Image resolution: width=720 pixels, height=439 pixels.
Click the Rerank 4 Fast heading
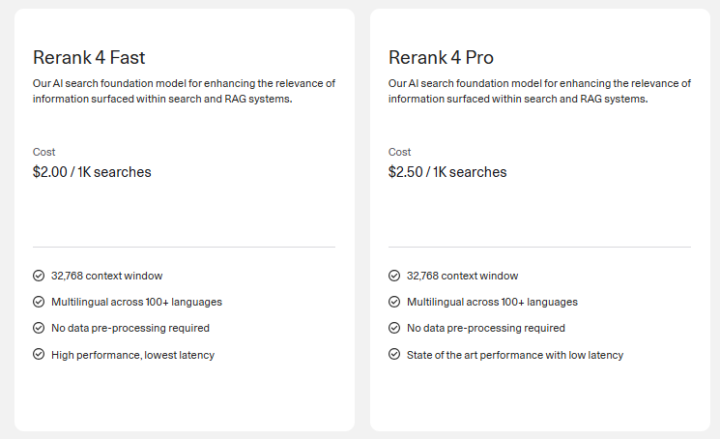click(x=89, y=57)
